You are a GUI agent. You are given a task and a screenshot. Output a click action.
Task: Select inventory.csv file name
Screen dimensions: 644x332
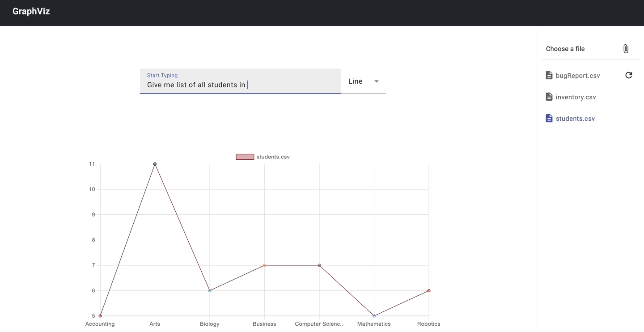[x=576, y=97]
